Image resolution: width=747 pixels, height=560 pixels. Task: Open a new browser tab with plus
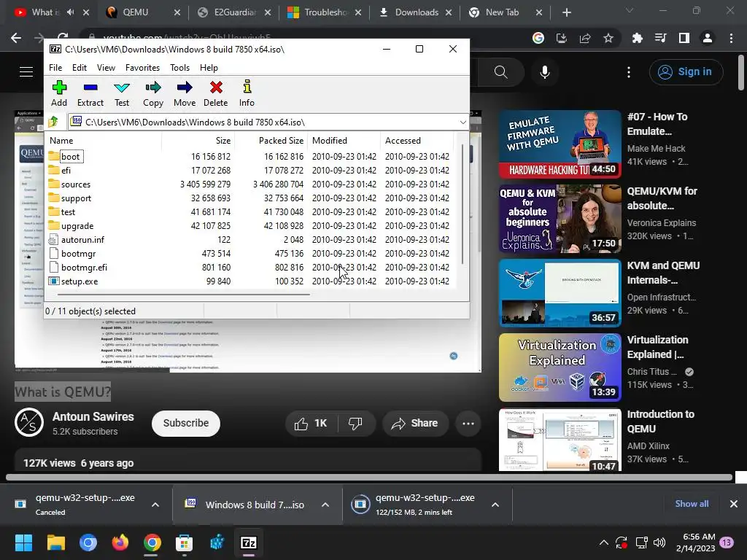(x=566, y=12)
